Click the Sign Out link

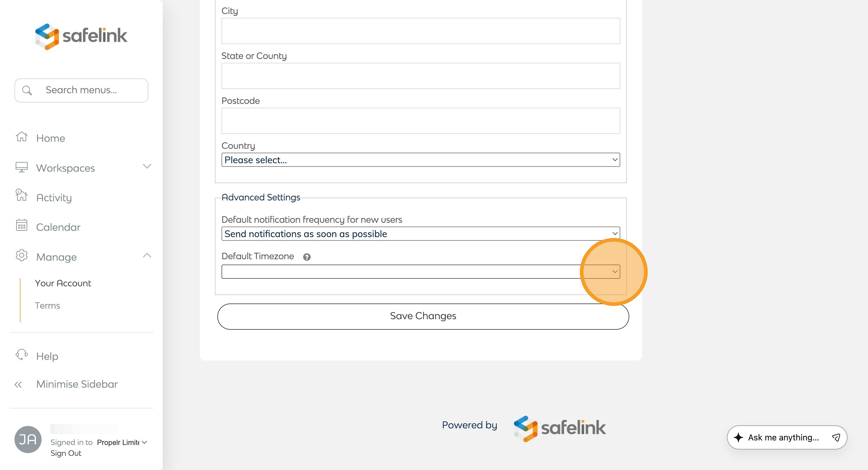point(66,453)
